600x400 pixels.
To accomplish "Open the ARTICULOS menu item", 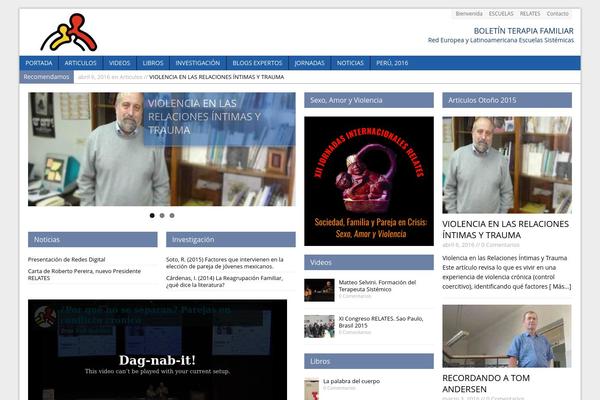I will click(80, 63).
